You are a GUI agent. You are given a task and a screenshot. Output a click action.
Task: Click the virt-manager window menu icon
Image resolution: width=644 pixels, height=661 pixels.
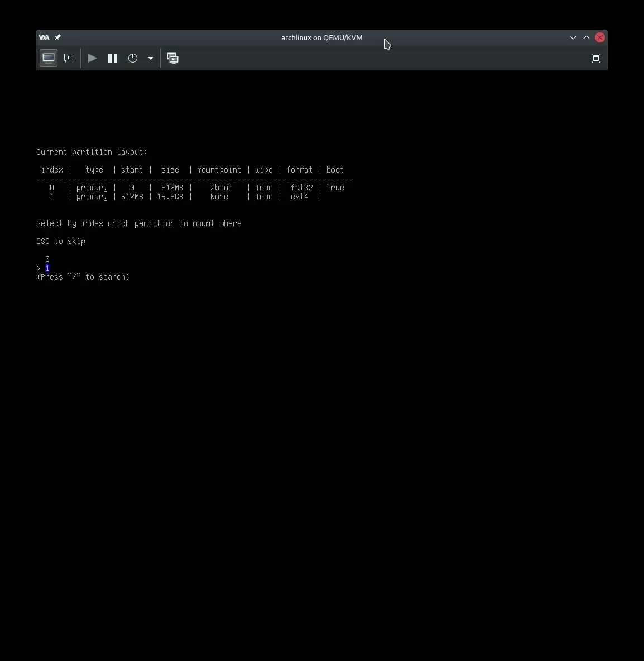click(44, 37)
